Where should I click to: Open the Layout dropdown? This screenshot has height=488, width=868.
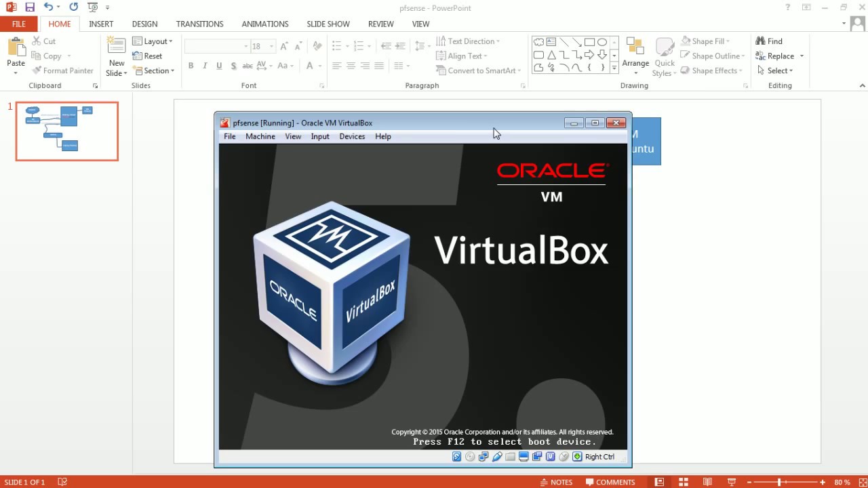pos(153,41)
